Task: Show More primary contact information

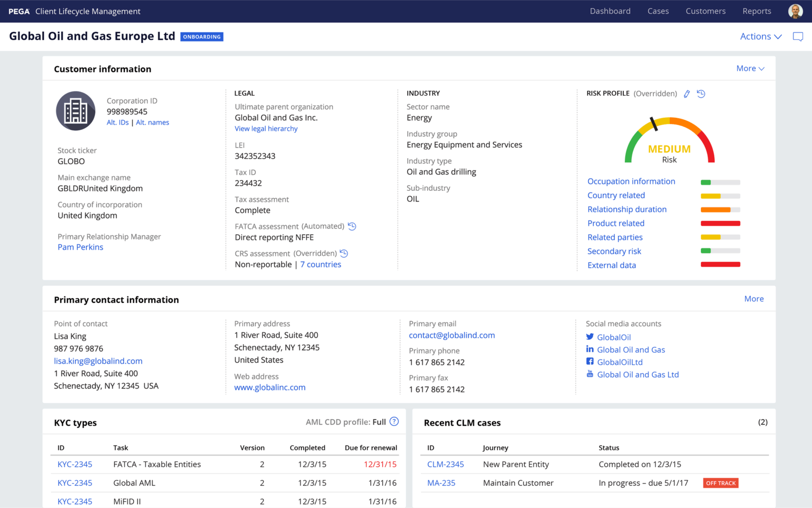Action: 754,299
